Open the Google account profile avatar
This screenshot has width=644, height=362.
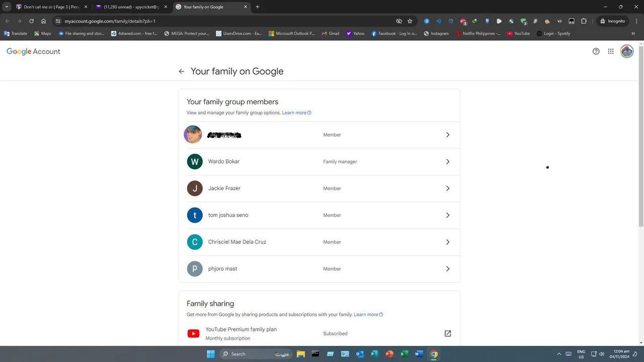tap(627, 51)
